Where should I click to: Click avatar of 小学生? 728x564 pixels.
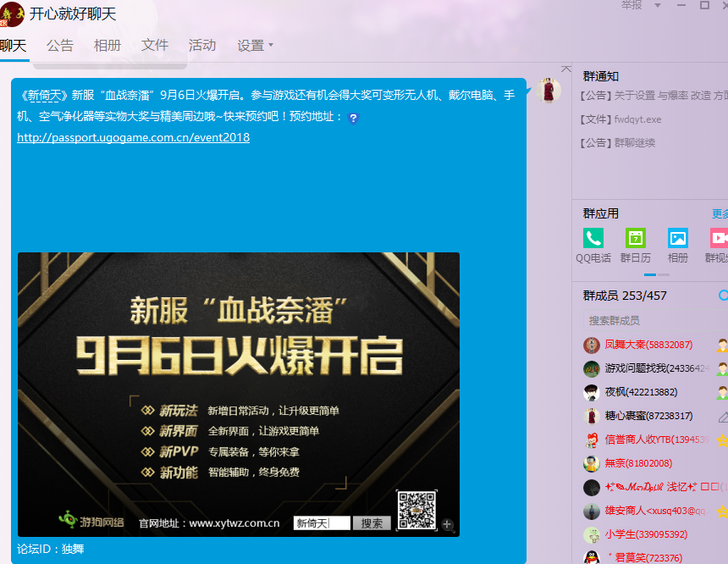[x=592, y=534]
